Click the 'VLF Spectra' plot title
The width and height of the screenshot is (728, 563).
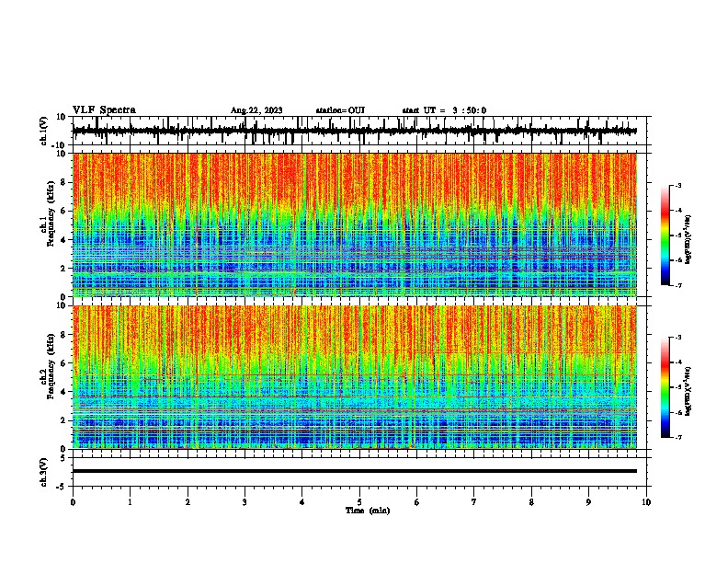104,110
